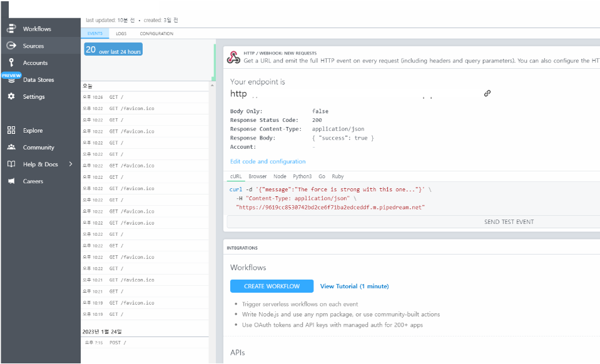Open Edit code and configuration link
This screenshot has width=600, height=364.
[x=268, y=161]
